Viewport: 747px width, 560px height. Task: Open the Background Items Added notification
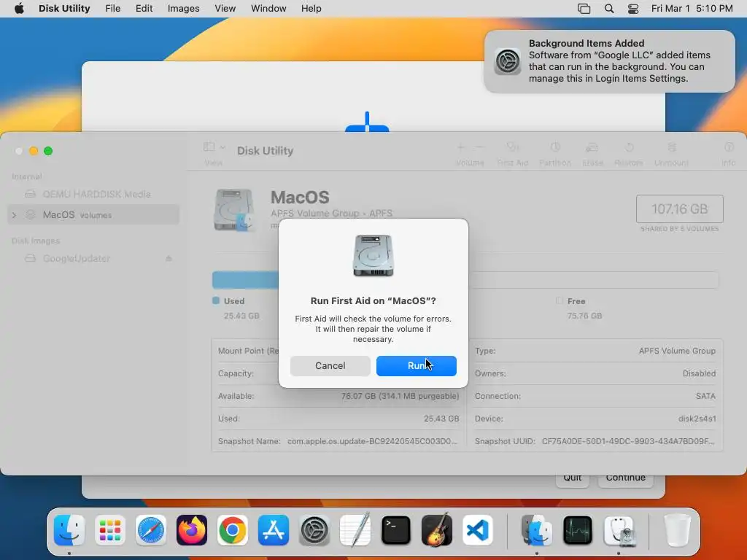tap(609, 61)
